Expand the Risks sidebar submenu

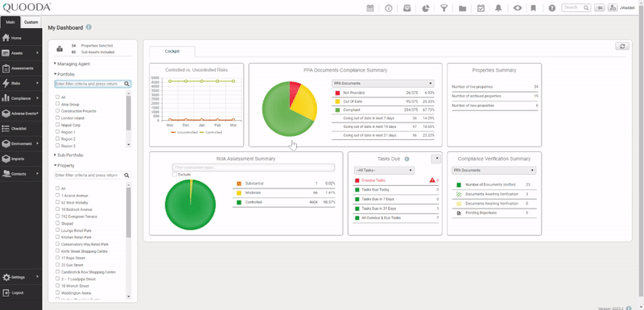tap(37, 84)
